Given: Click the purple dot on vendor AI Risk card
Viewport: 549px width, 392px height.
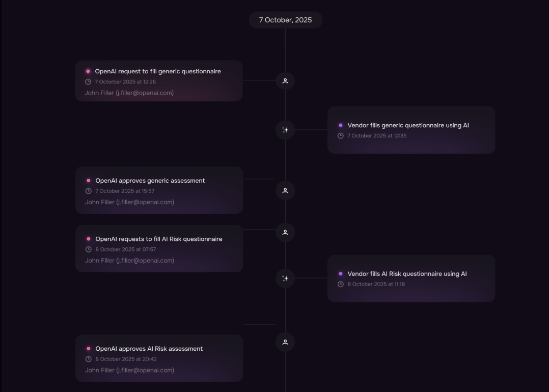Looking at the screenshot, I should (x=340, y=273).
